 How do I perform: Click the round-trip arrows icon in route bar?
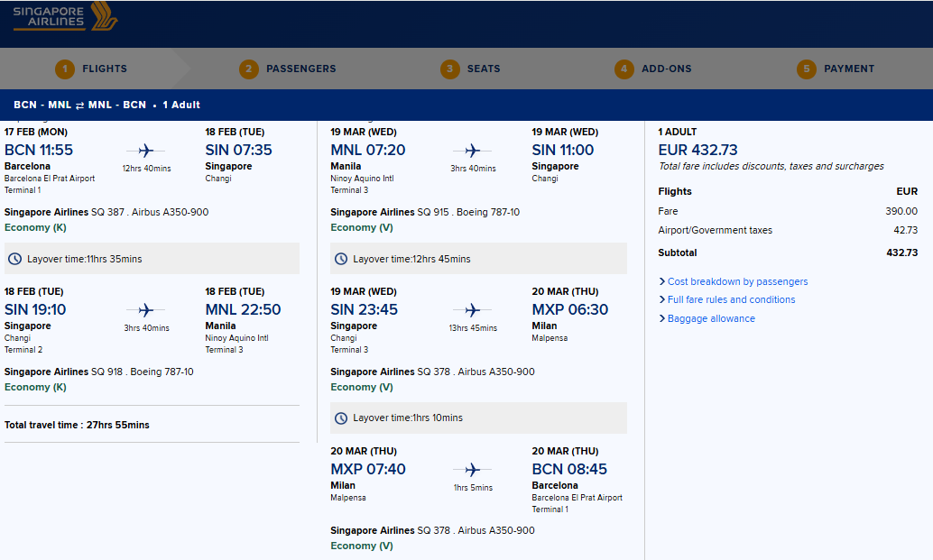(79, 106)
